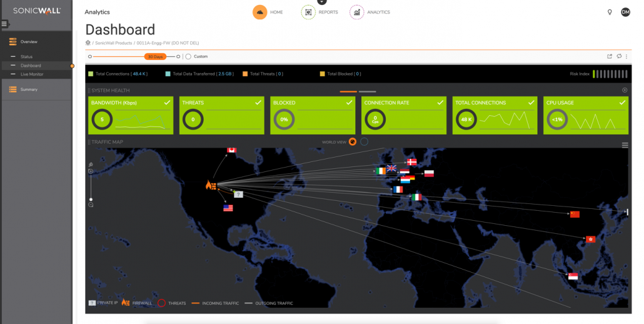Open the CONNECTION RATE health card
This screenshot has height=324, width=644.
pos(404,115)
